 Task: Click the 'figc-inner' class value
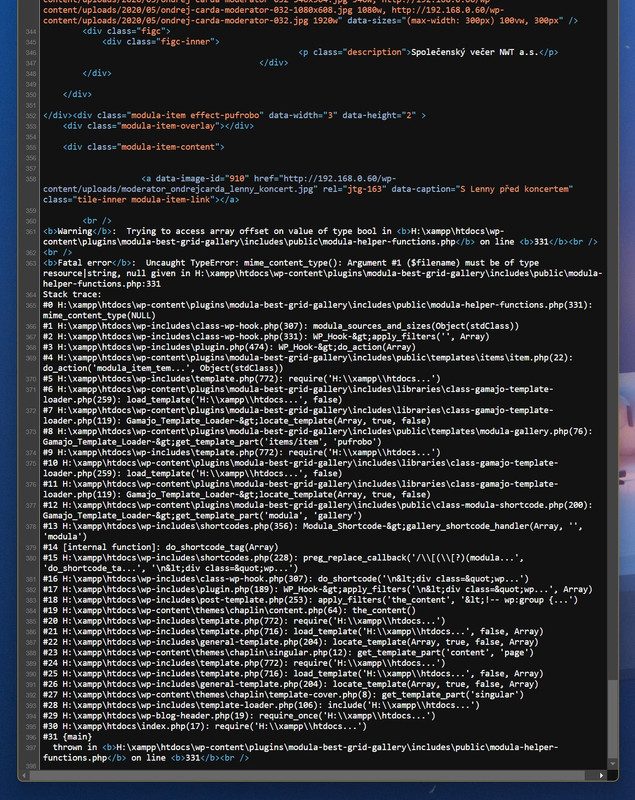[x=188, y=42]
